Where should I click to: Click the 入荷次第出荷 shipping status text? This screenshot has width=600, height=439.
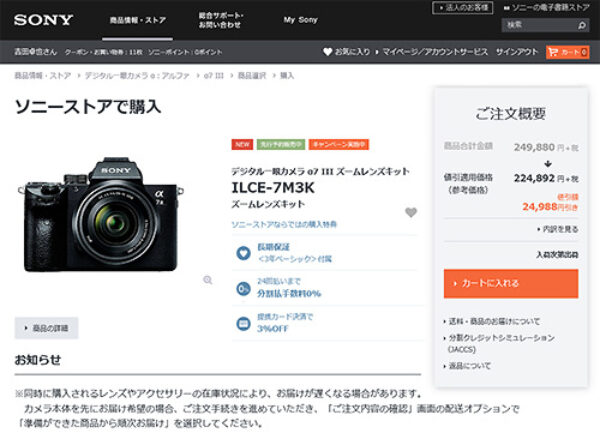(557, 255)
